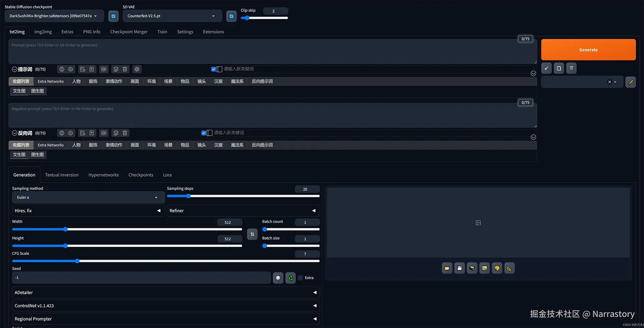Click the globe icon in 反向词 toolbar

62,133
